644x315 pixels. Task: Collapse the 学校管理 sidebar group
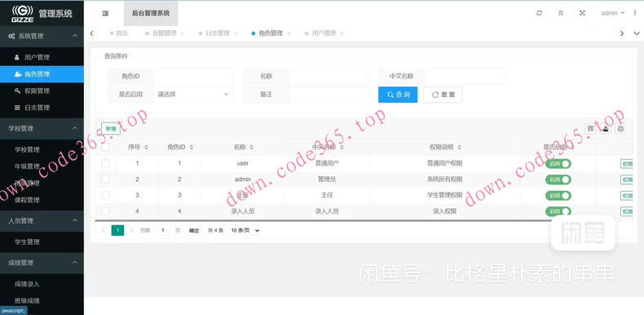click(42, 128)
